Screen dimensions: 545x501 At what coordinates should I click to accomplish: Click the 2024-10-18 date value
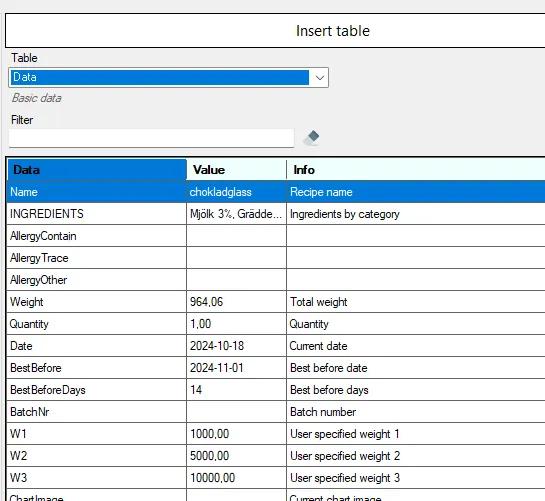click(x=236, y=346)
